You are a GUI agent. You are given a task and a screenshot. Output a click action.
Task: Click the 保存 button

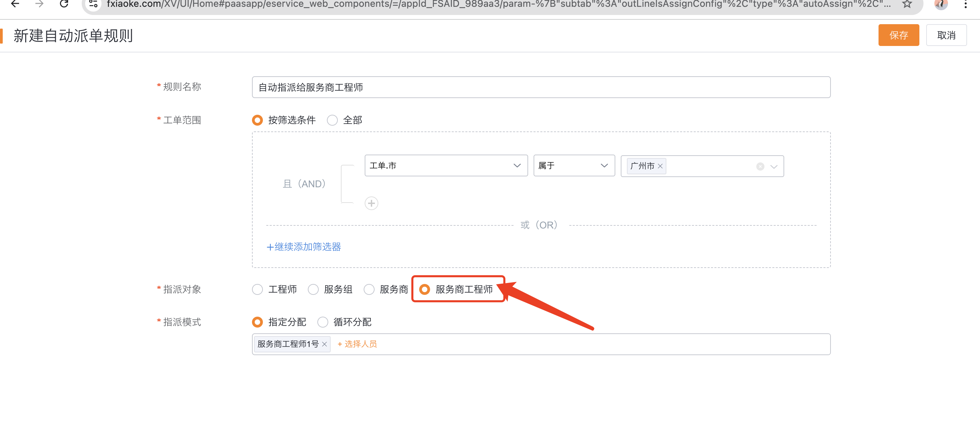898,35
